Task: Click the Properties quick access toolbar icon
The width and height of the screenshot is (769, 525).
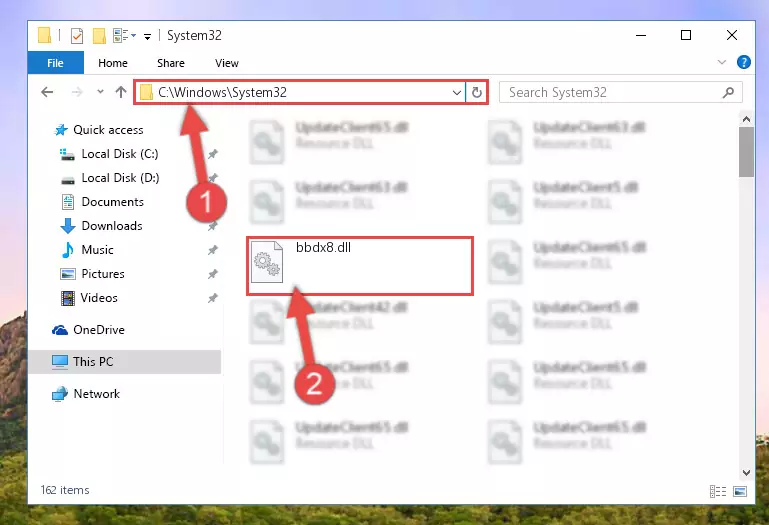Action: [x=77, y=36]
